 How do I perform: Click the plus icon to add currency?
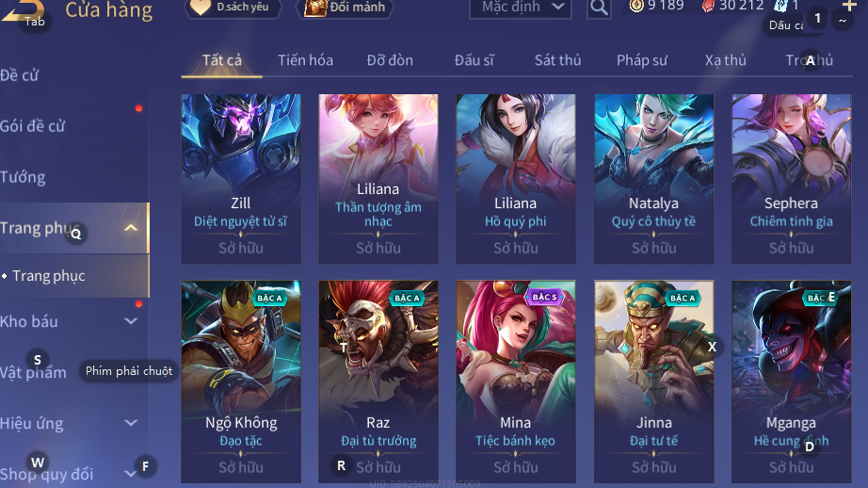click(x=849, y=6)
